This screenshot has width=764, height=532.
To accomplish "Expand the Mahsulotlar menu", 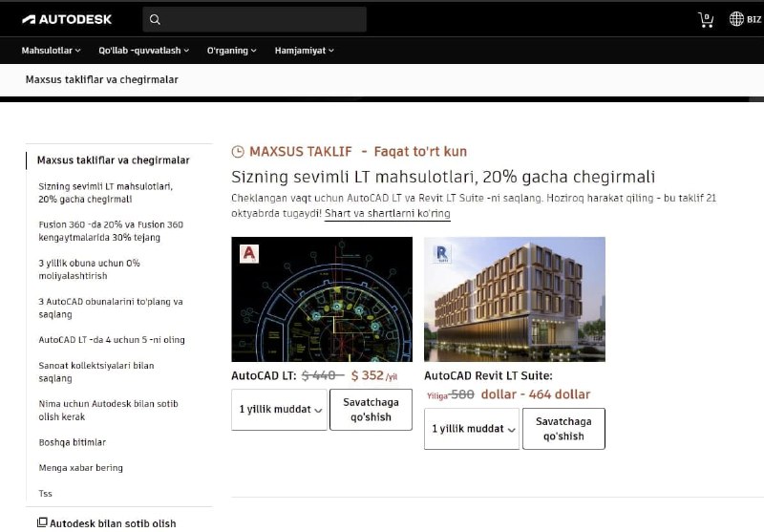I will coord(51,51).
